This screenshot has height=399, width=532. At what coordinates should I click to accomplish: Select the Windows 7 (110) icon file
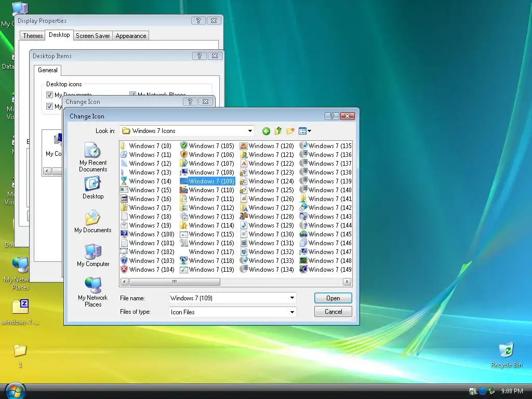[207, 190]
